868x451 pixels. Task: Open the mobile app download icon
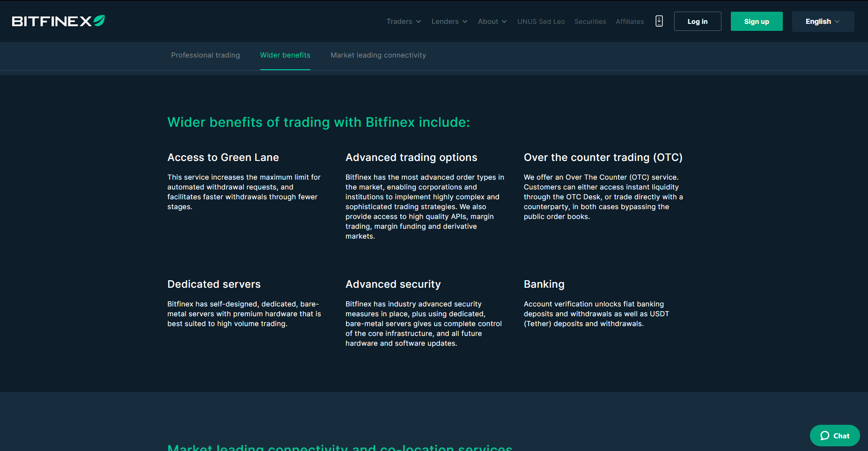[x=659, y=21]
